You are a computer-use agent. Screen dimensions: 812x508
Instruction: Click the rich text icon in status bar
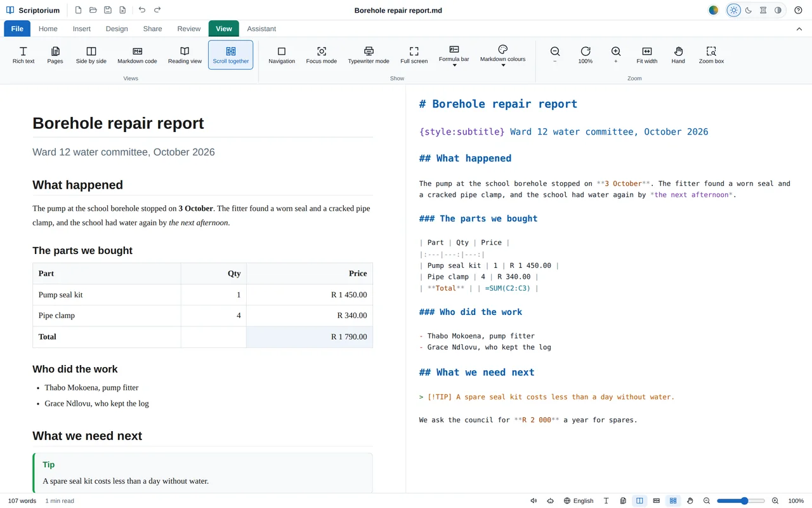click(x=606, y=501)
